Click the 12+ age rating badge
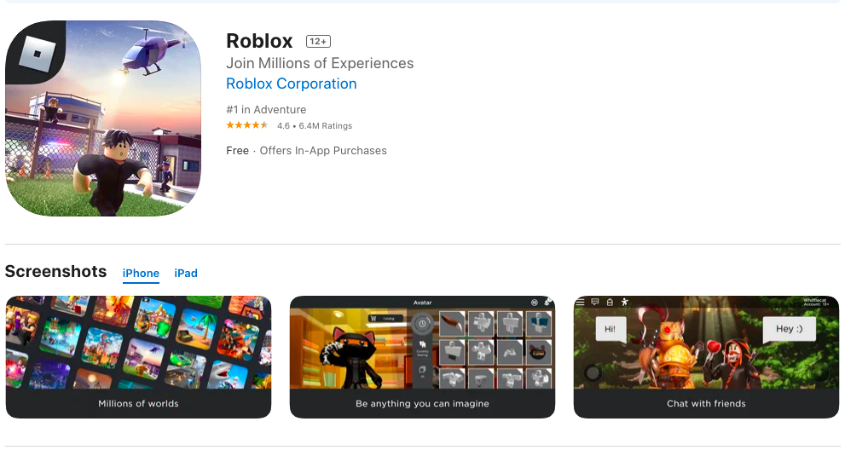This screenshot has height=456, width=868. 318,42
